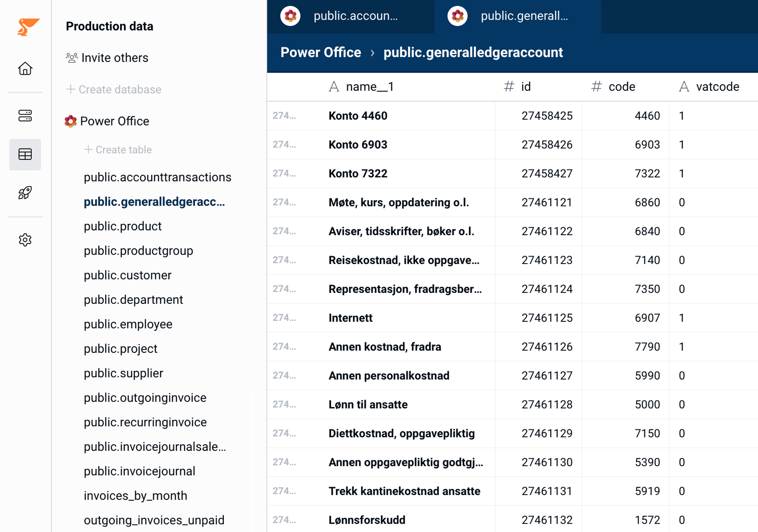Collapse the Power Office tree node

pos(114,121)
